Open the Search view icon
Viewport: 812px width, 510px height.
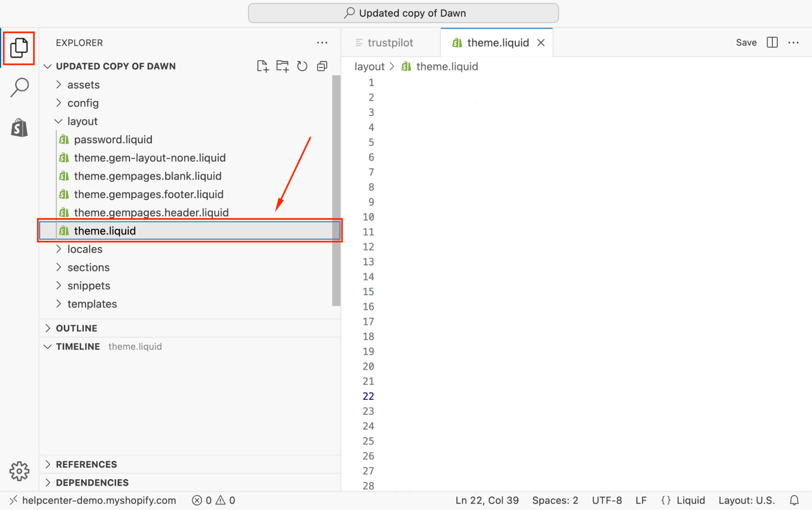(x=19, y=87)
